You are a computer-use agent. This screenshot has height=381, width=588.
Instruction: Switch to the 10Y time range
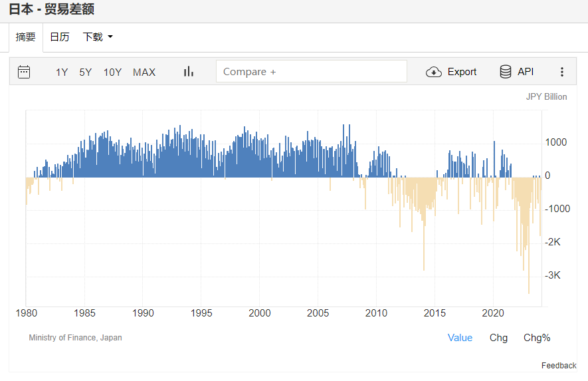(112, 72)
